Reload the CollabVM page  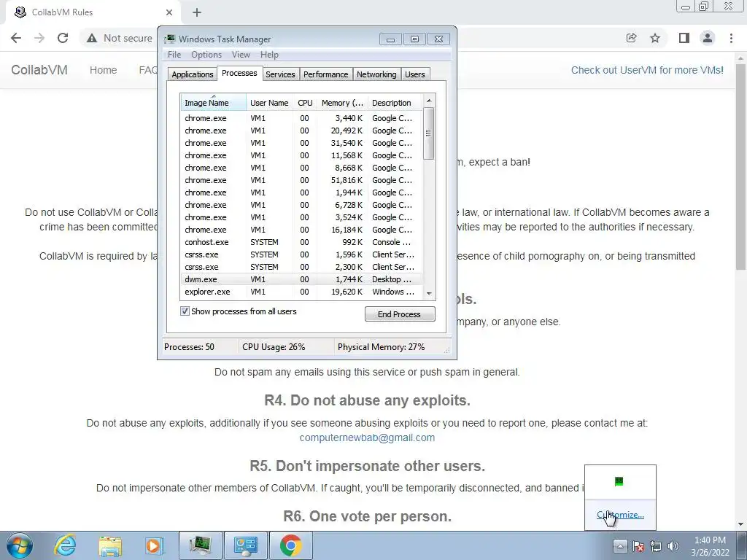63,38
